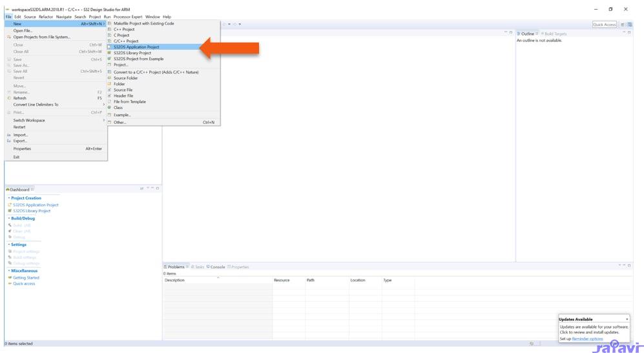Click the Refresh icon in File menu

tap(9, 98)
